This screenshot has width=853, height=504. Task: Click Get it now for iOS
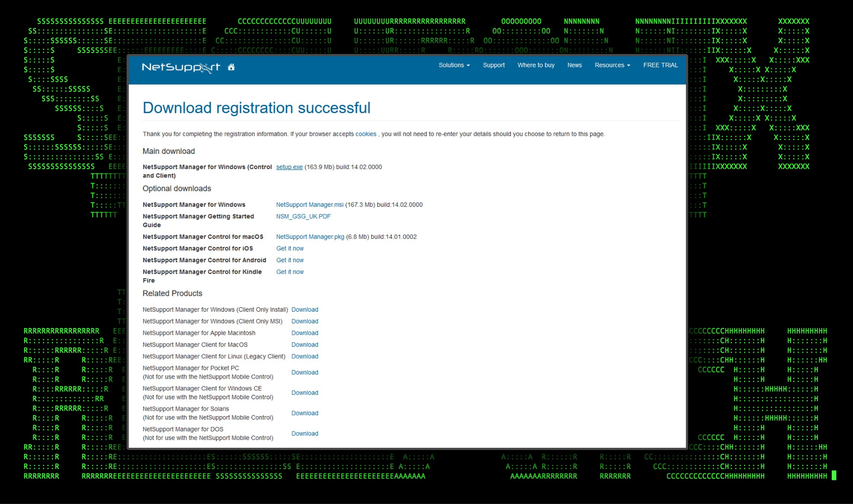pyautogui.click(x=290, y=248)
